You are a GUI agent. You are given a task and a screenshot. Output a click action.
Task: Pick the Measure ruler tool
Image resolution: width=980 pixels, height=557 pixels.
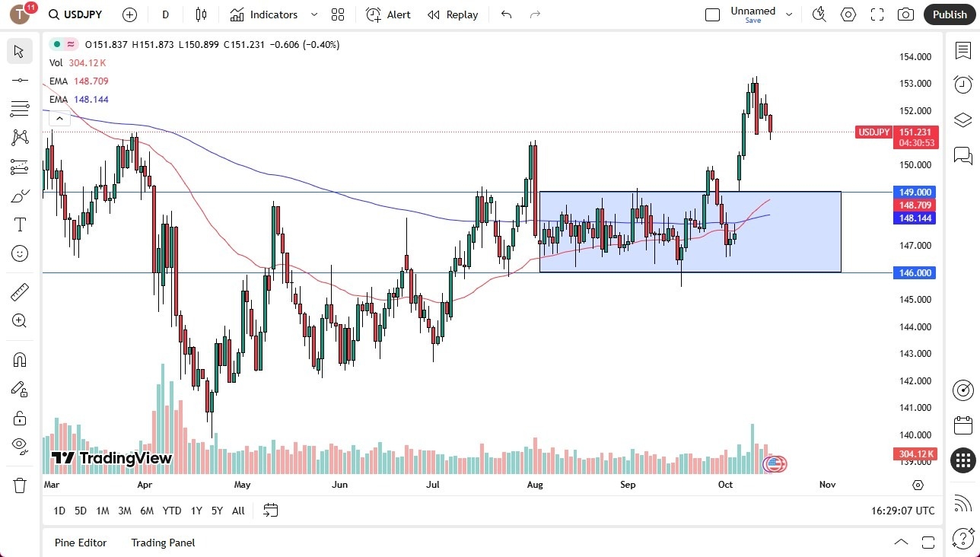[x=20, y=291]
